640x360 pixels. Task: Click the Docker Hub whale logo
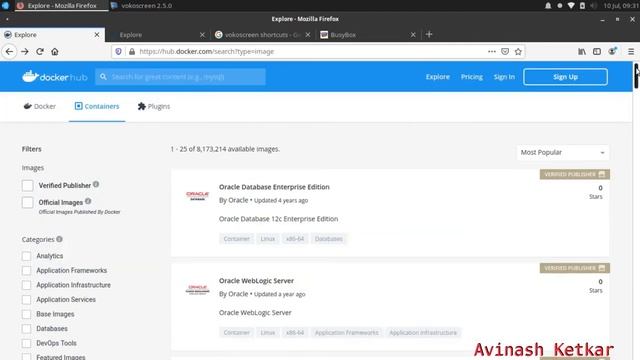(x=30, y=76)
